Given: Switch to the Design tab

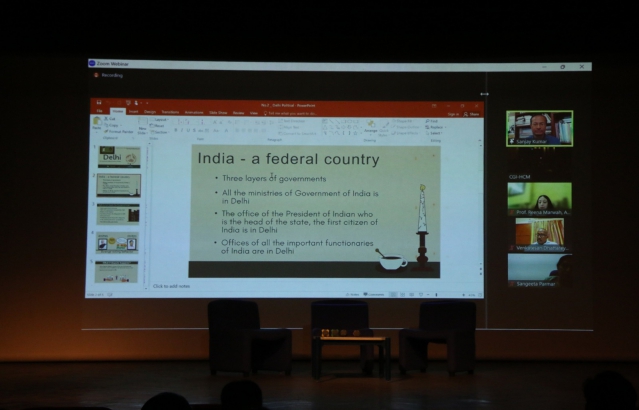Looking at the screenshot, I should [x=150, y=112].
